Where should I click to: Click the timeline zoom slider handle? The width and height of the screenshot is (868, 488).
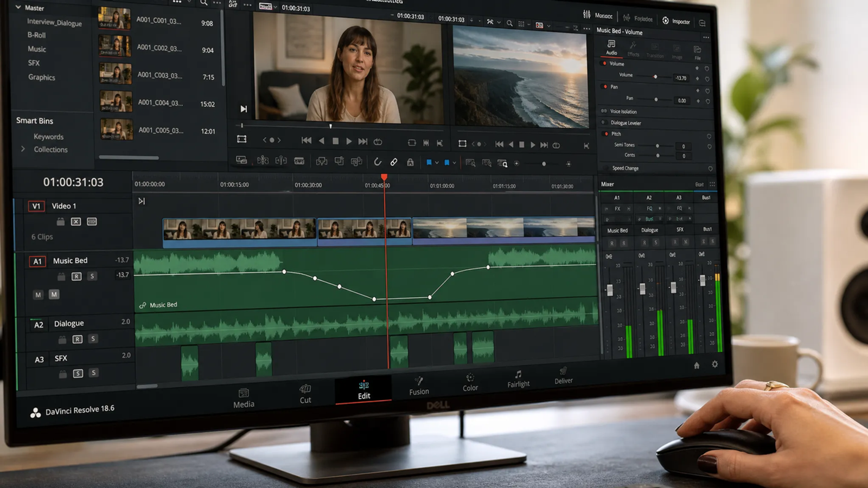[x=544, y=164]
